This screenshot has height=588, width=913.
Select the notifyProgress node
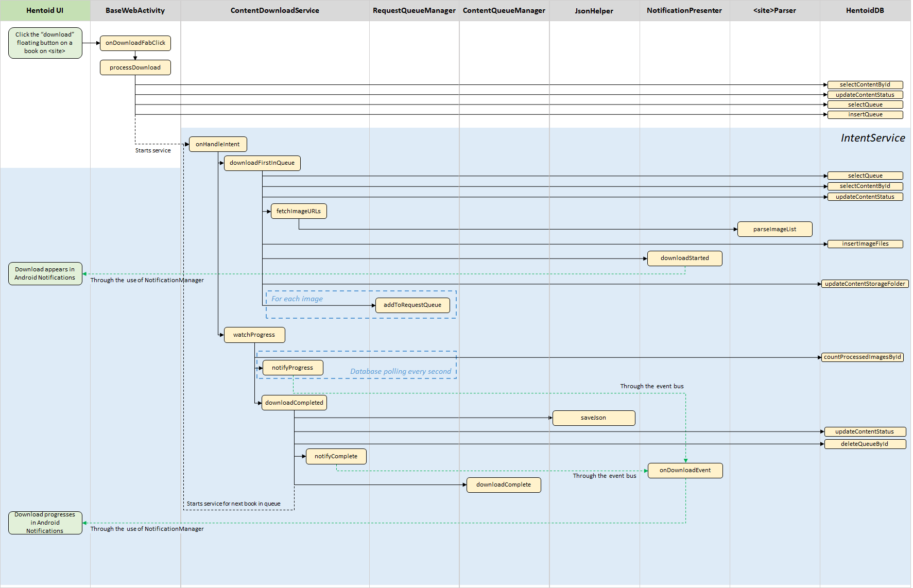[x=292, y=368]
